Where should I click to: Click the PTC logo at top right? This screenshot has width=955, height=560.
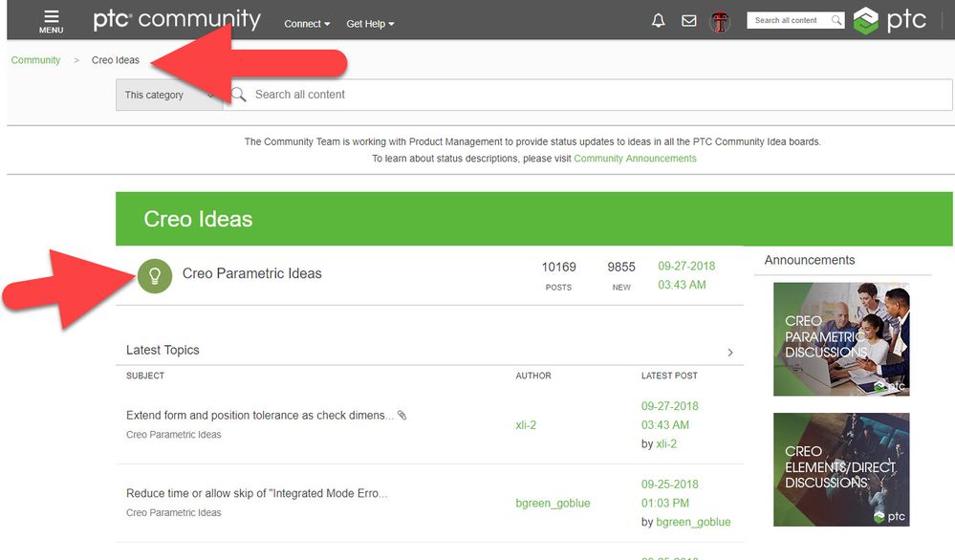coord(890,20)
